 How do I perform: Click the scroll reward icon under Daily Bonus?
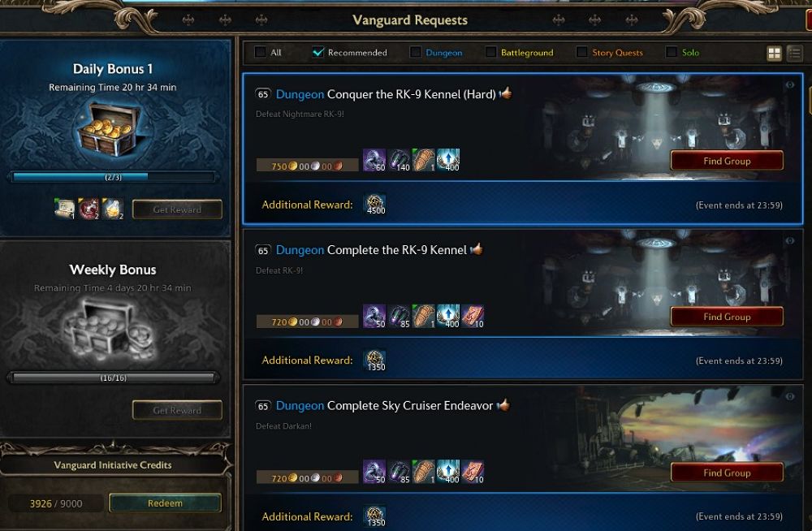point(65,208)
